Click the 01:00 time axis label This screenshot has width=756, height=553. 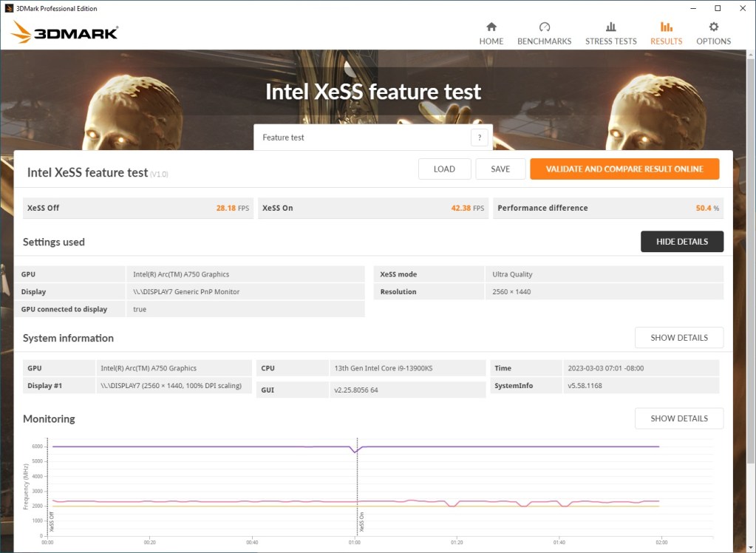click(x=355, y=543)
